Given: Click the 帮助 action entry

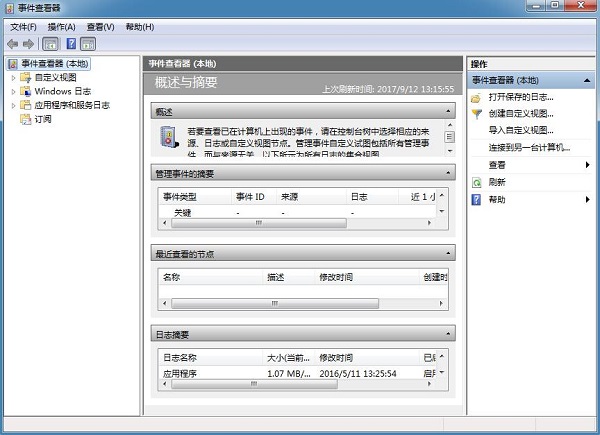Looking at the screenshot, I should point(497,199).
